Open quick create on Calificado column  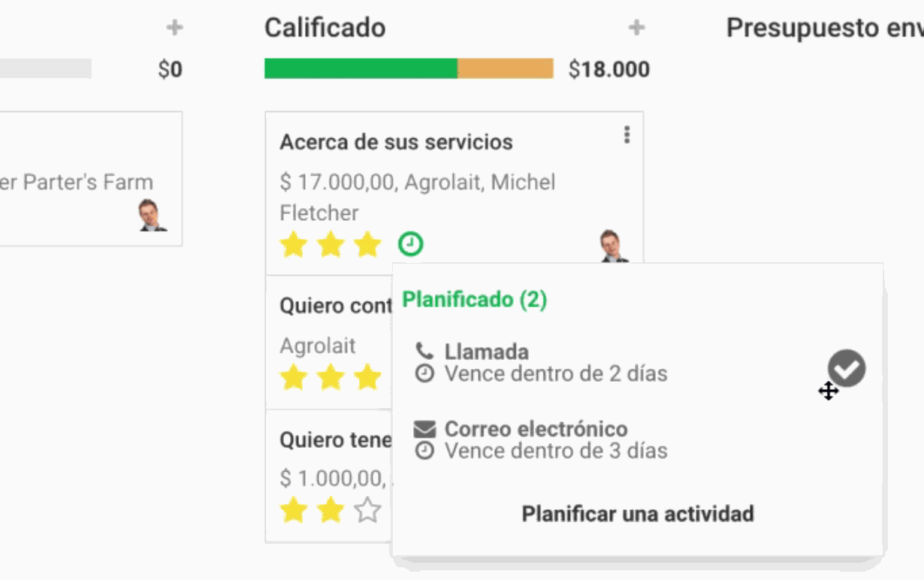tap(637, 27)
